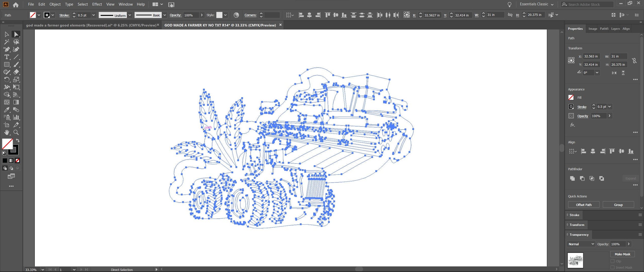The image size is (644, 272).
Task: Click the Minus Front pathfinder icon
Action: tap(582, 178)
